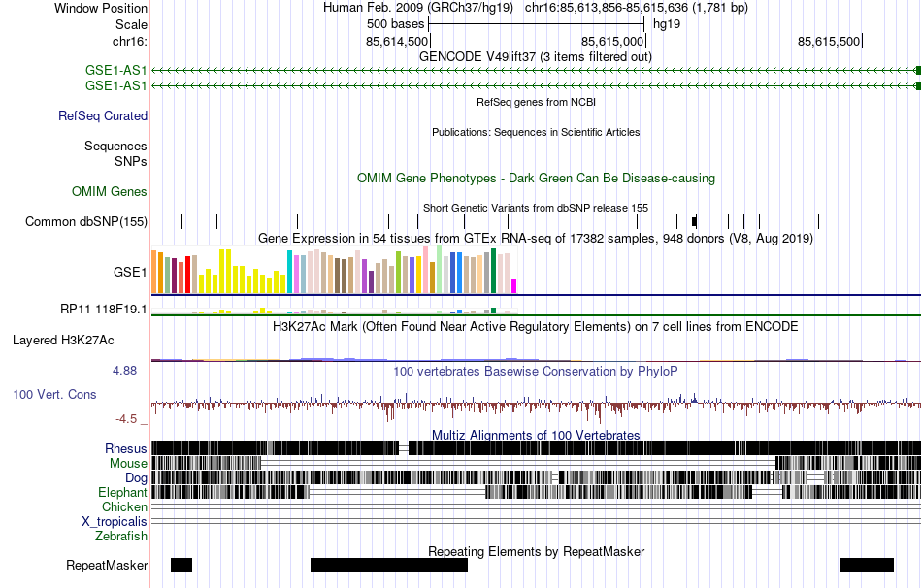Click the RepeatMasker track label
This screenshot has width=922, height=588.
point(107,565)
